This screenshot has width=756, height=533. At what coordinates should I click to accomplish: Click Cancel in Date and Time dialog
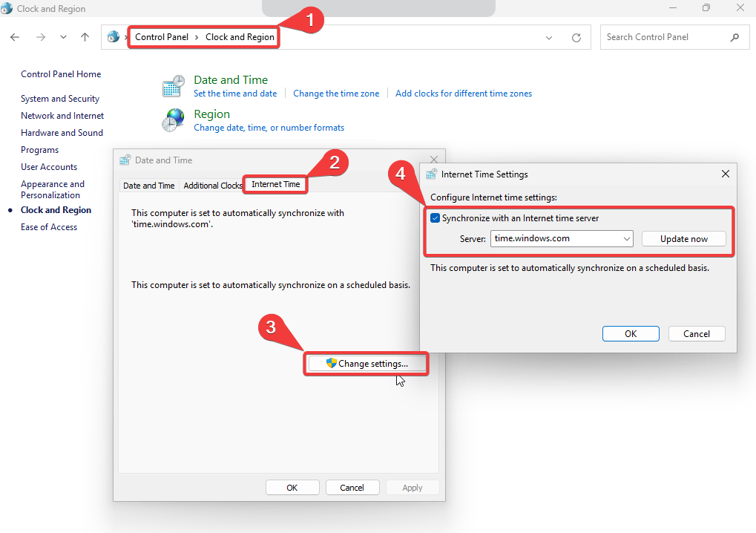[x=352, y=488]
